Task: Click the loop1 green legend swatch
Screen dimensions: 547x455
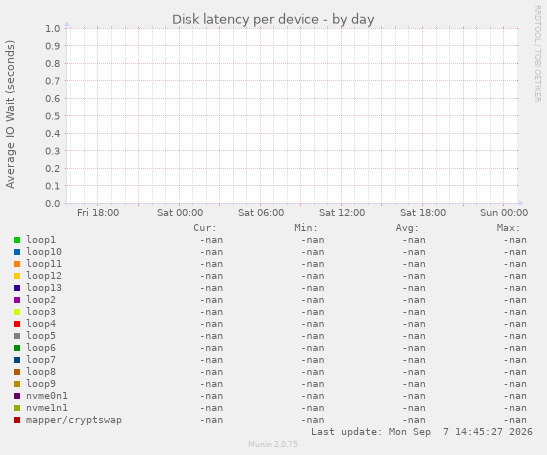Action: click(x=17, y=240)
